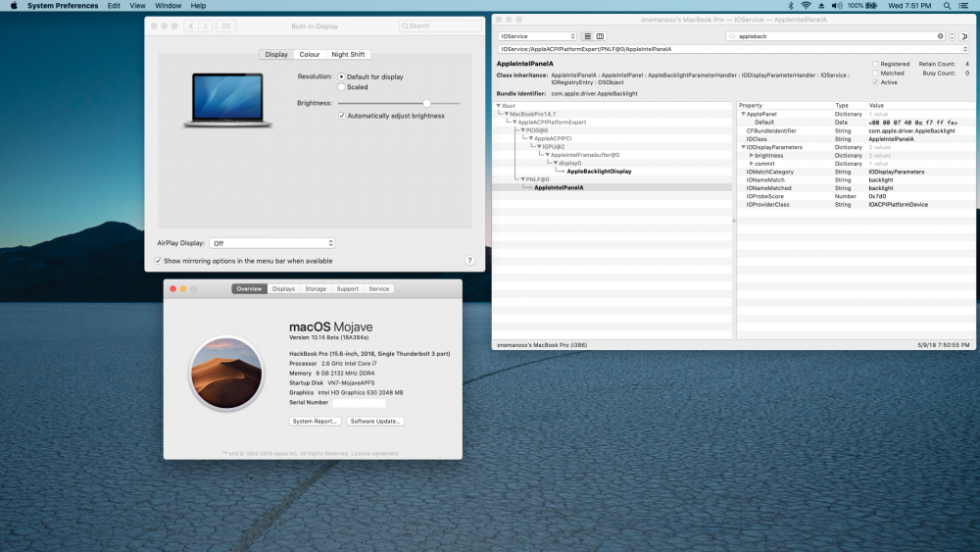This screenshot has height=552, width=980.
Task: Collapse the PCI0@0 node
Action: [522, 130]
